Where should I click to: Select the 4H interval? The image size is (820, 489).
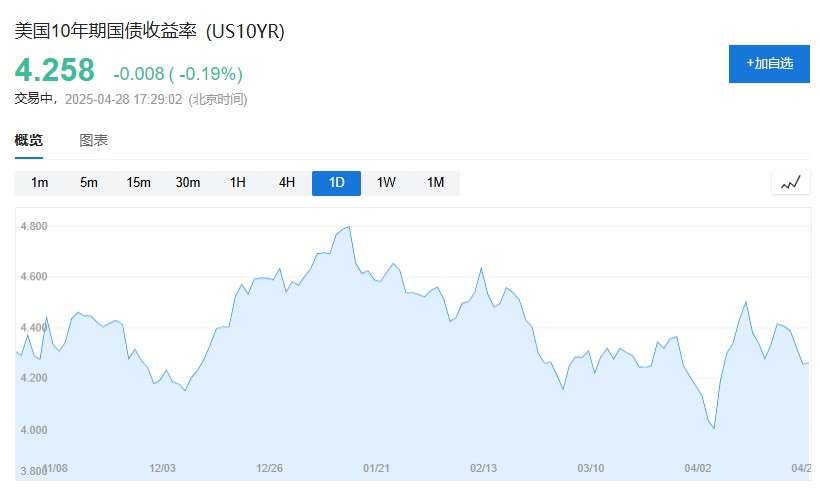click(x=287, y=183)
